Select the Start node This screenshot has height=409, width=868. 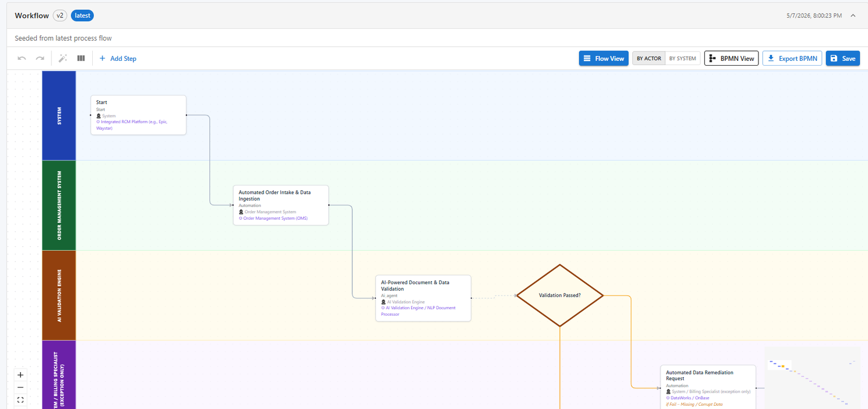pos(138,115)
